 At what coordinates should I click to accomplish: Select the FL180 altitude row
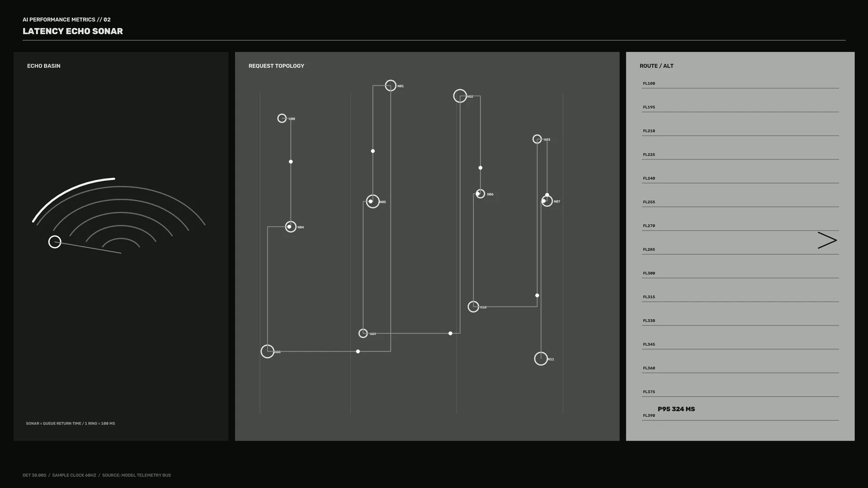coord(740,84)
